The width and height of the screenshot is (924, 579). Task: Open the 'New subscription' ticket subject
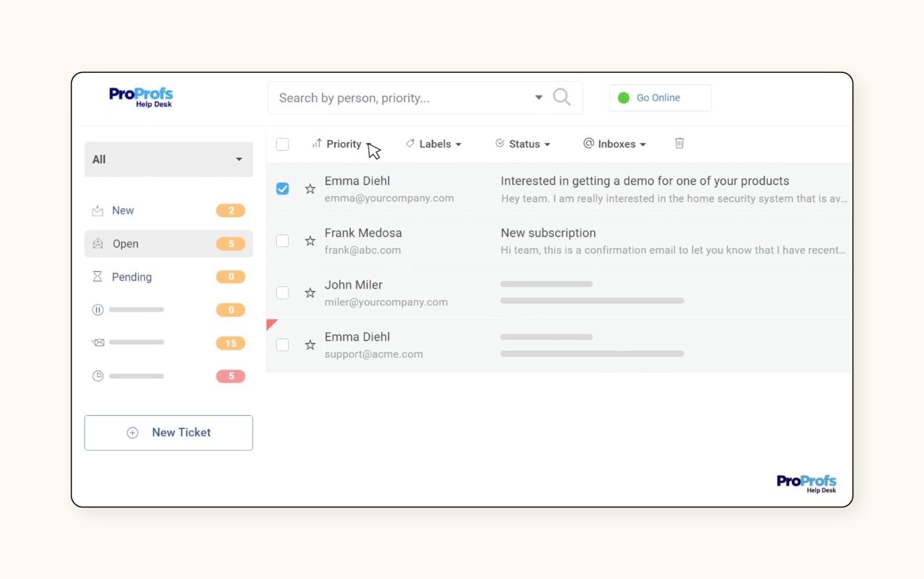click(548, 233)
